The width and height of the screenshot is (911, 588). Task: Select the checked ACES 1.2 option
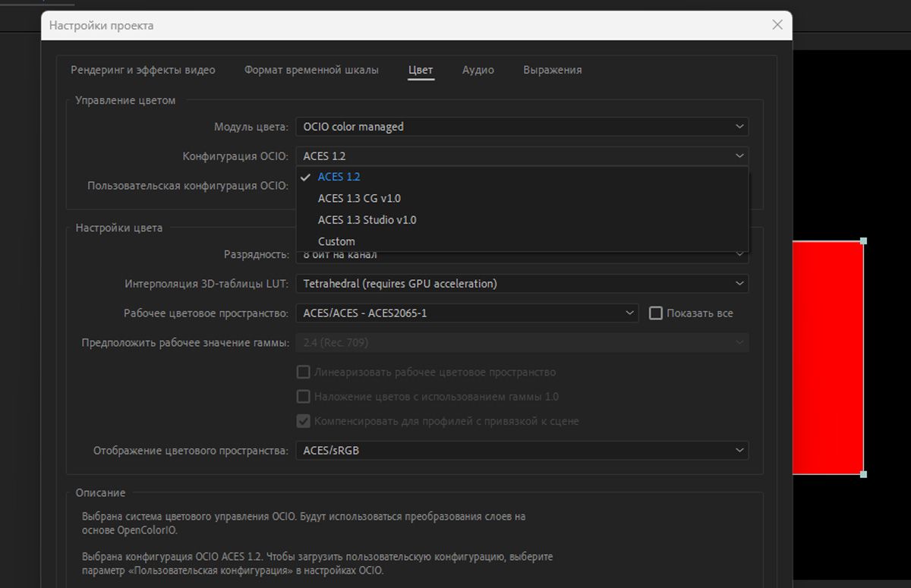point(339,177)
